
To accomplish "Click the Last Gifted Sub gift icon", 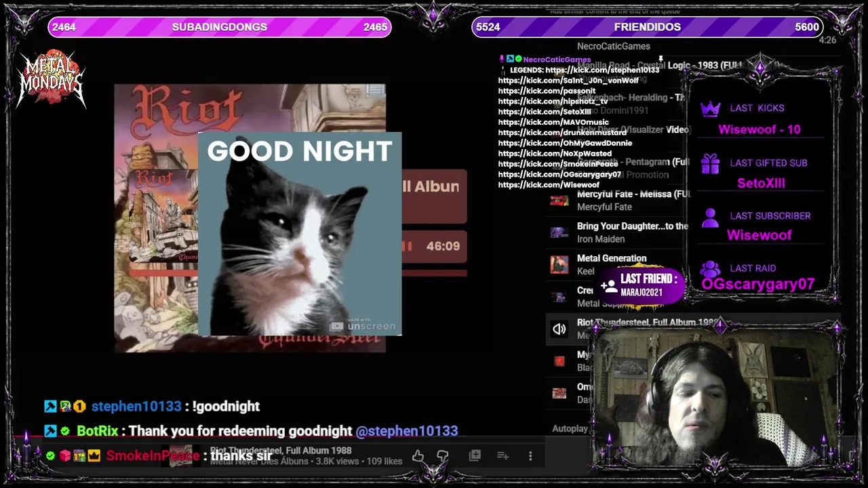I will click(x=710, y=163).
